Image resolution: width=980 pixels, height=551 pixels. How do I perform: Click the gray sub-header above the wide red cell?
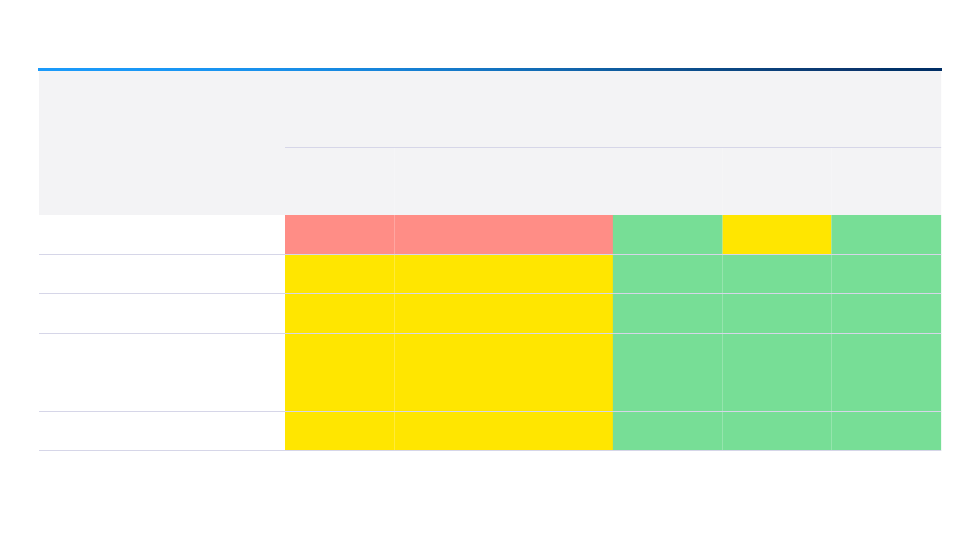pyautogui.click(x=503, y=181)
